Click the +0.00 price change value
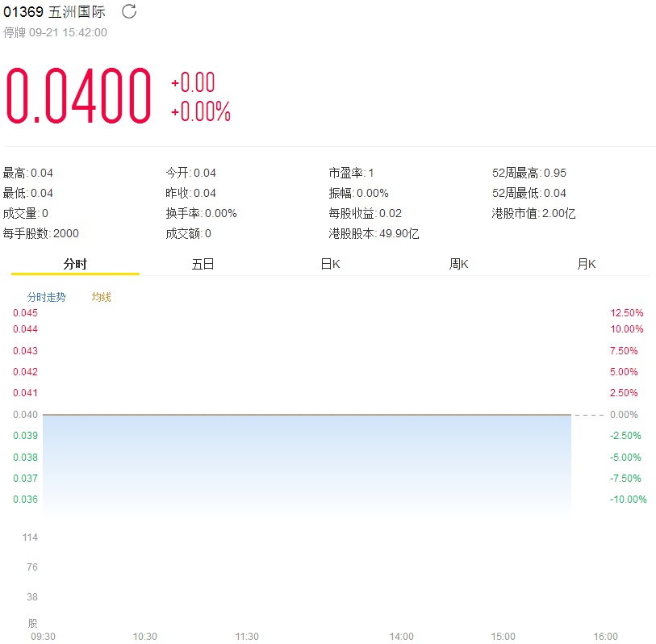This screenshot has height=644, width=656. [x=193, y=82]
